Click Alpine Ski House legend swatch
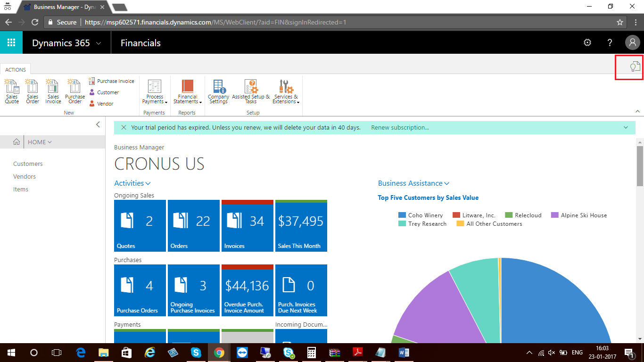This screenshot has width=644, height=362. [x=555, y=215]
